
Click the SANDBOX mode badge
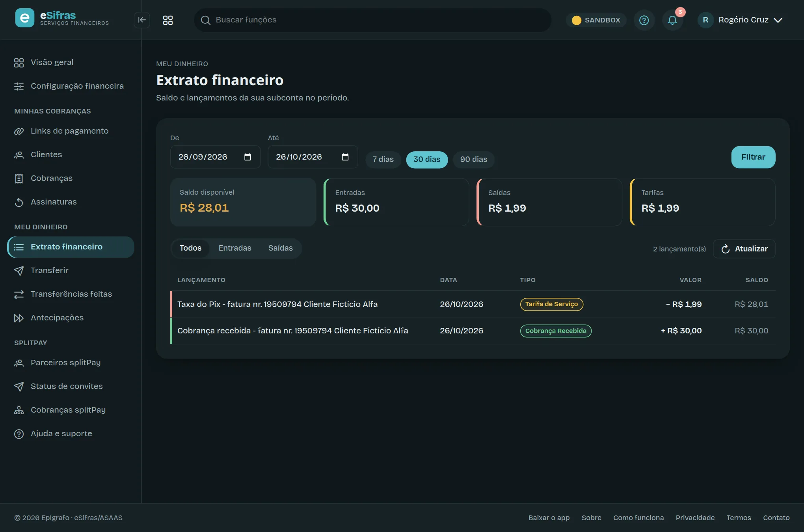click(x=596, y=20)
